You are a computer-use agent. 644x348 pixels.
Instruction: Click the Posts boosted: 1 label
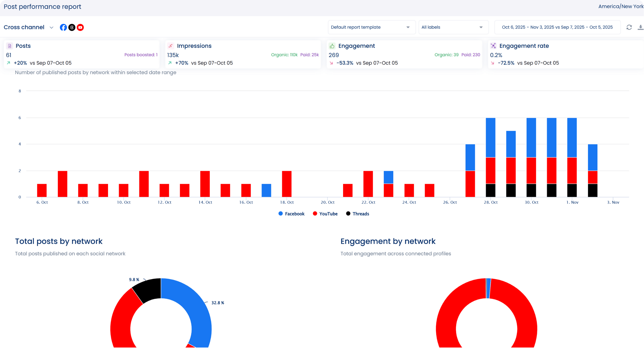point(141,55)
